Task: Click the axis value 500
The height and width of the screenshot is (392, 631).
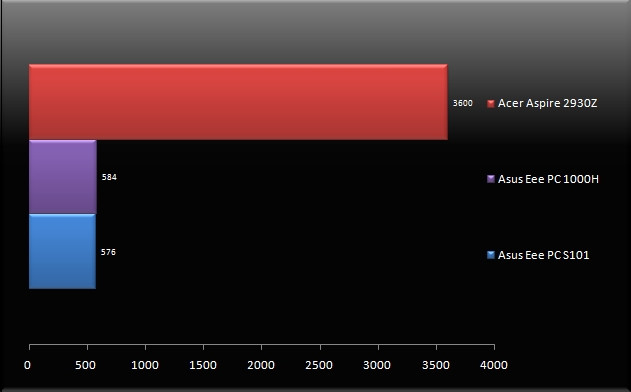Action: [85, 365]
